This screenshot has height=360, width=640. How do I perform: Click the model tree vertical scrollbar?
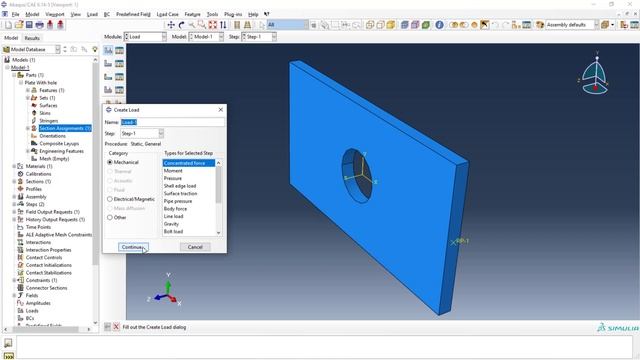pos(96,163)
